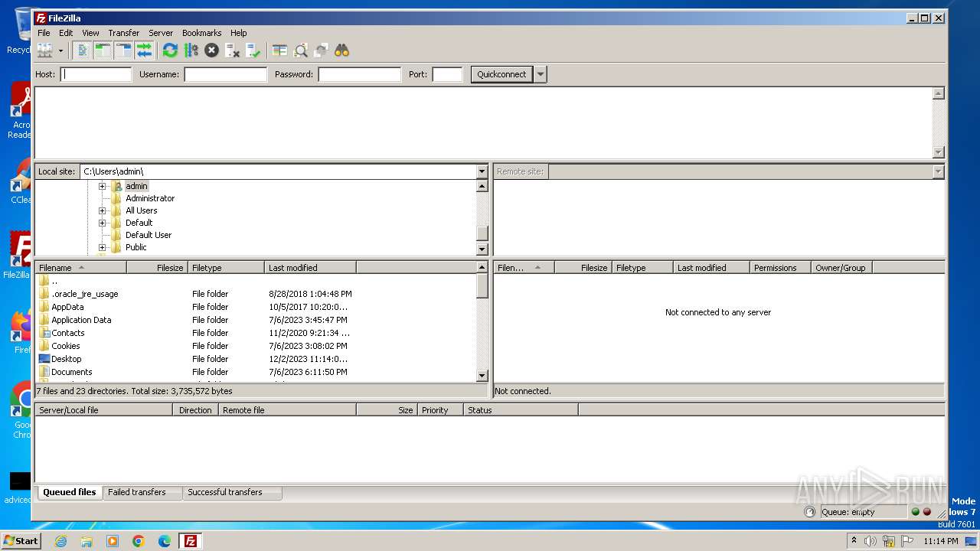Screen dimensions: 980x551
Task: Open the View menu
Action: click(x=90, y=33)
